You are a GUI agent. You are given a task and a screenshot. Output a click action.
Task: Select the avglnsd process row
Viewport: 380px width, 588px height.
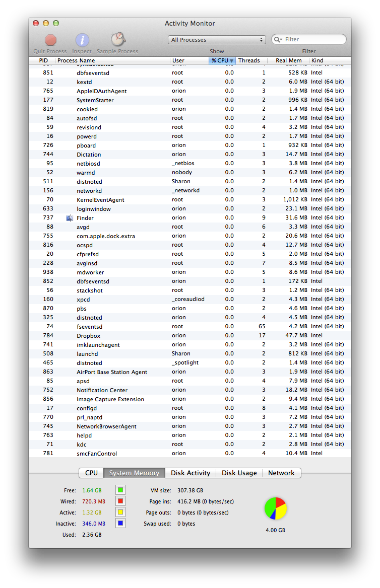point(190,263)
